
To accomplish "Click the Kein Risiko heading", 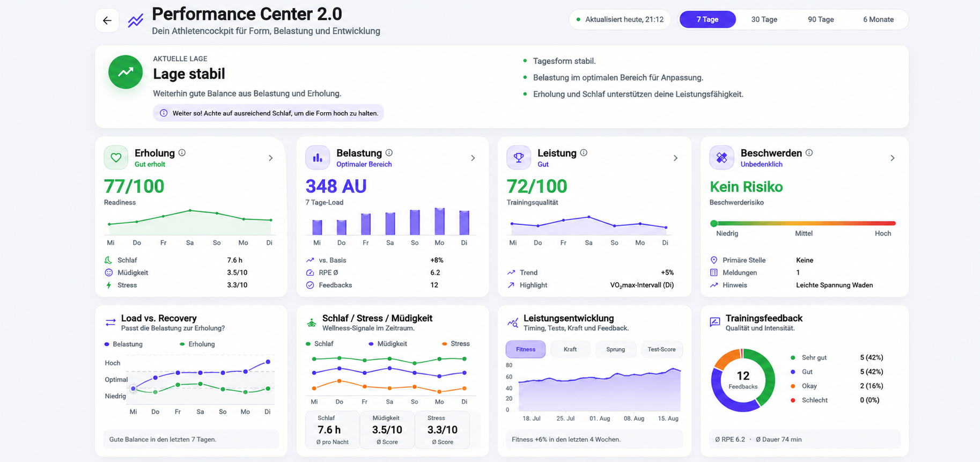I will (x=746, y=187).
